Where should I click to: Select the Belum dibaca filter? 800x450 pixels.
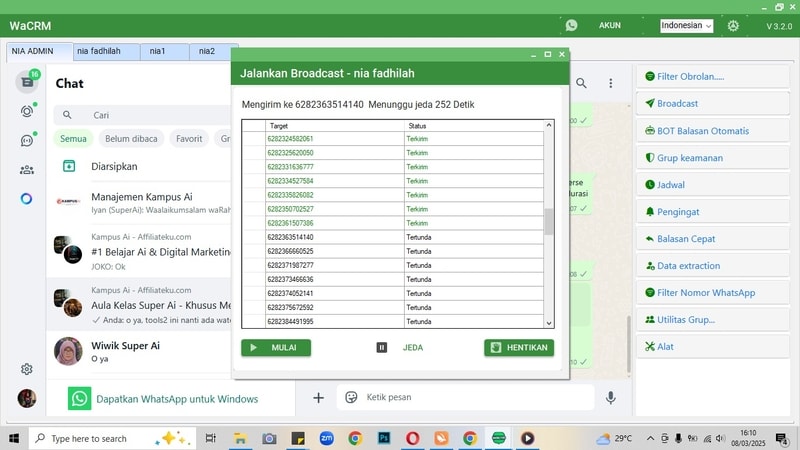pyautogui.click(x=131, y=139)
